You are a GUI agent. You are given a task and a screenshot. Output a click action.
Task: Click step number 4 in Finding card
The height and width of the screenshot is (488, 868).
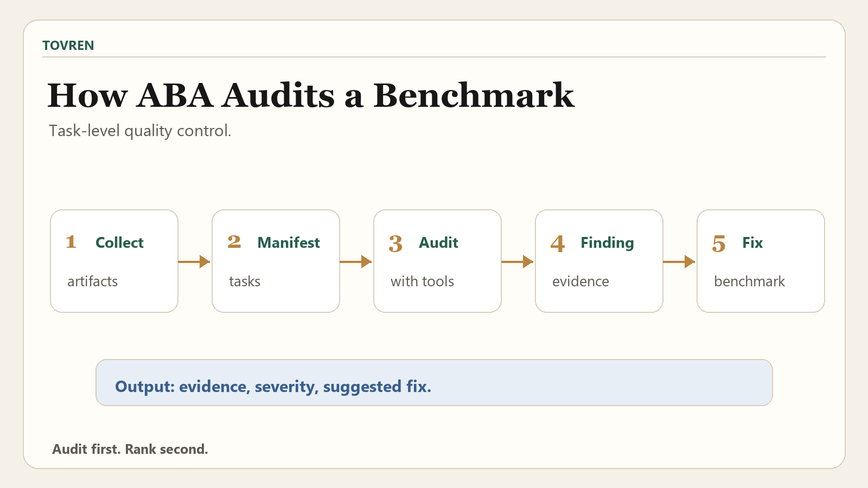558,243
